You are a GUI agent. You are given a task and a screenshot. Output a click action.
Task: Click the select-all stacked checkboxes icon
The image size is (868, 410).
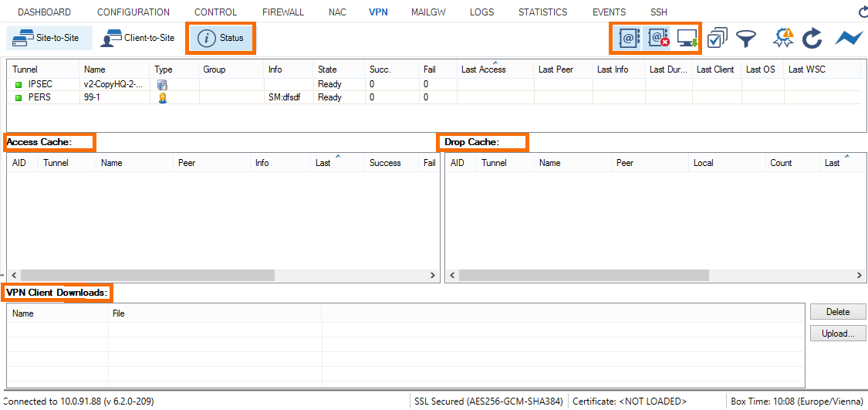point(718,39)
